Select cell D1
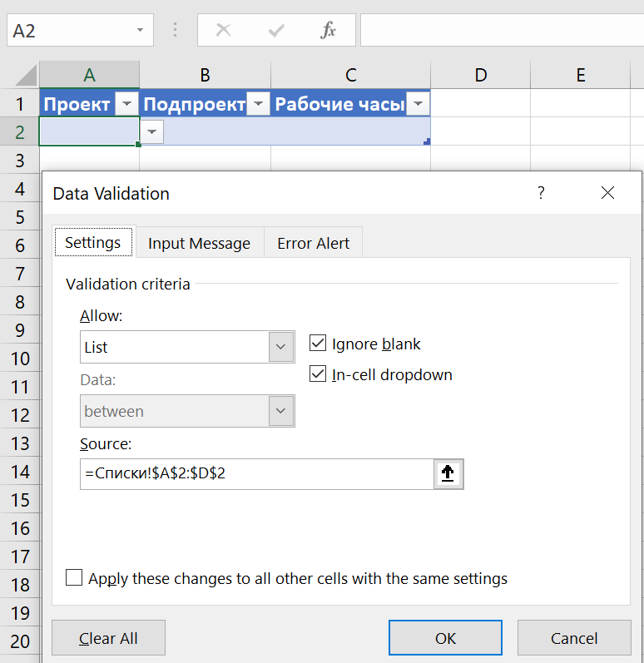The height and width of the screenshot is (663, 644). (x=480, y=104)
